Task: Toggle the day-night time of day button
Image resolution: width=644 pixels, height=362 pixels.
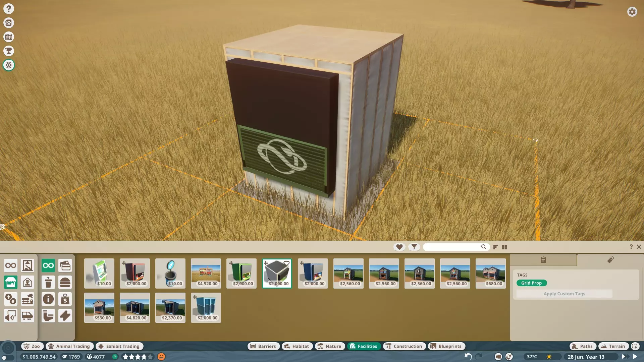Action: [x=509, y=357]
